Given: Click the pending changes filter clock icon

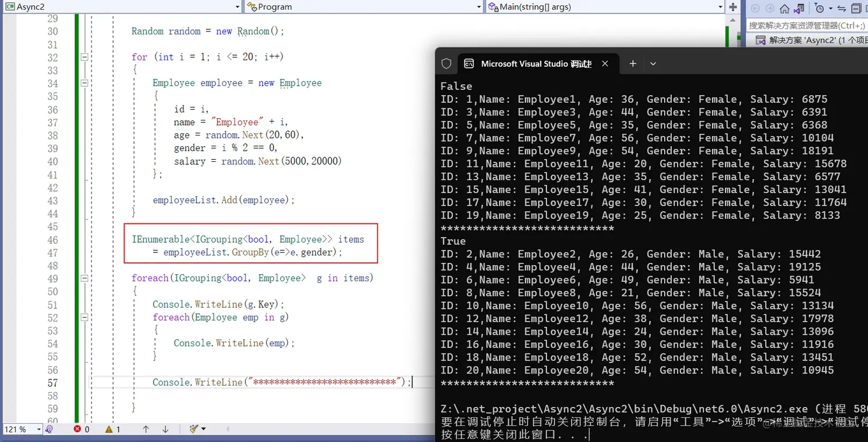Looking at the screenshot, I should [819, 9].
